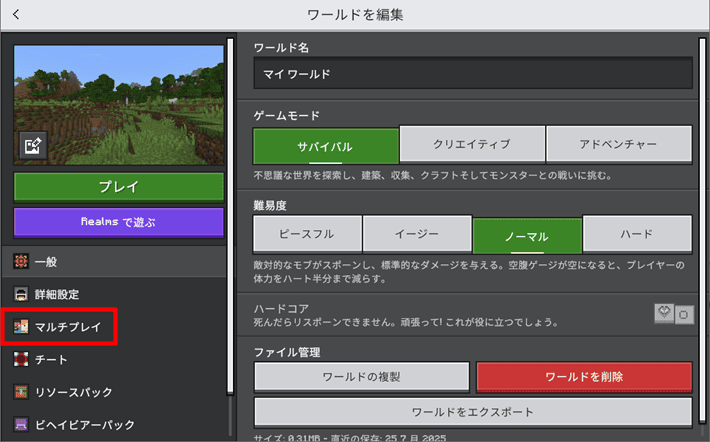Click the world preview thumbnail
The width and height of the screenshot is (710, 442).
pos(119,105)
